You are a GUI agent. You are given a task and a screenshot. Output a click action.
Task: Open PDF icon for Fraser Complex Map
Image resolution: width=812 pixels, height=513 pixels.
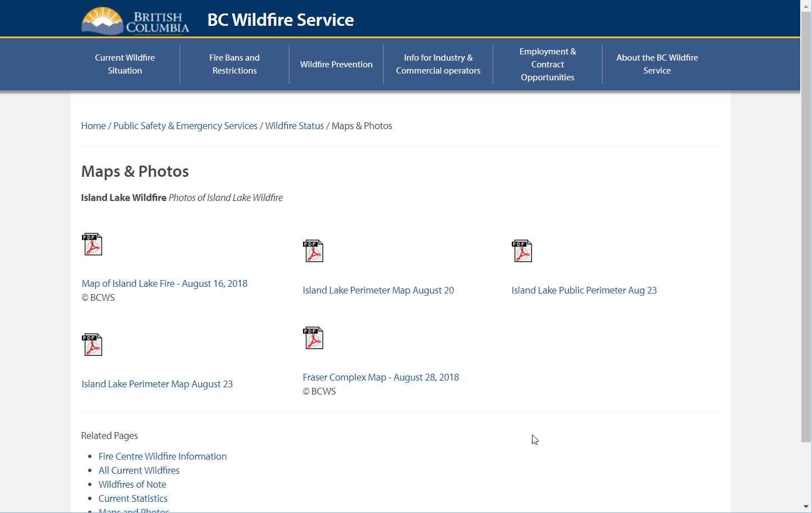(x=313, y=338)
